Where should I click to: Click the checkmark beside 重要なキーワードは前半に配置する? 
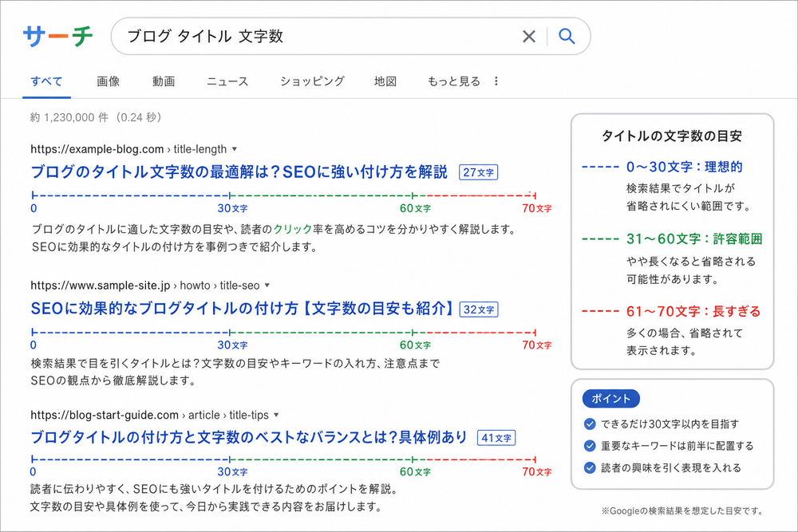coord(590,446)
